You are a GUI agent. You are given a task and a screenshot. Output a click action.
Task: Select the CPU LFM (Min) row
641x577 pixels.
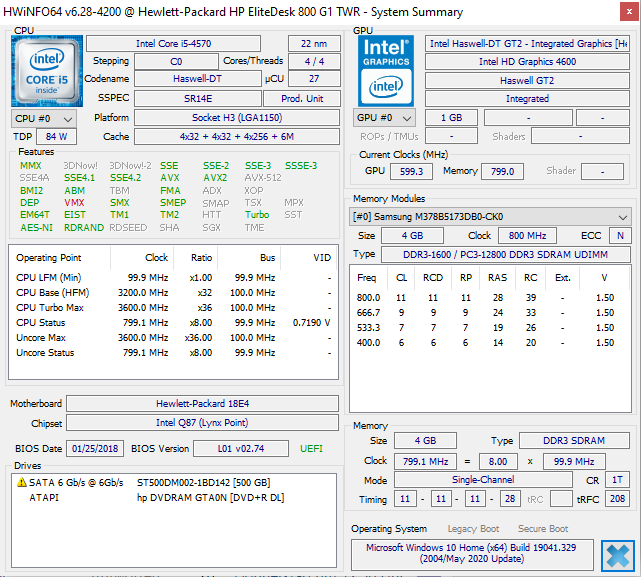tap(173, 278)
